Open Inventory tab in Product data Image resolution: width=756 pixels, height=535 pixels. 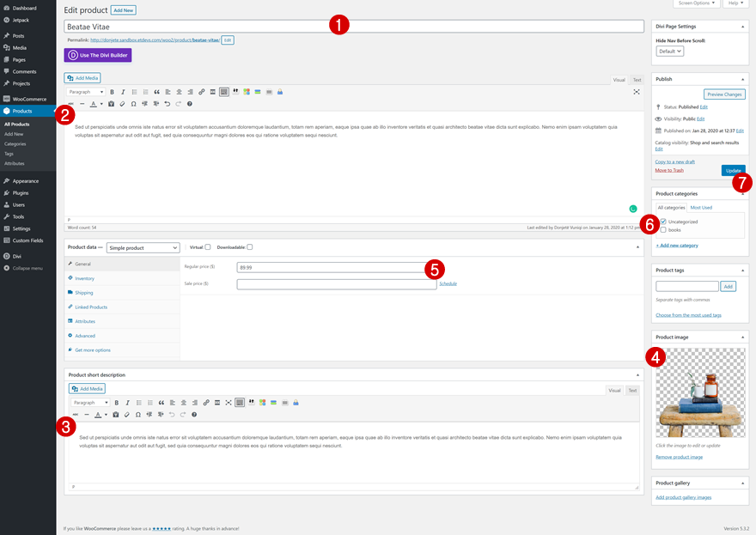pyautogui.click(x=84, y=278)
